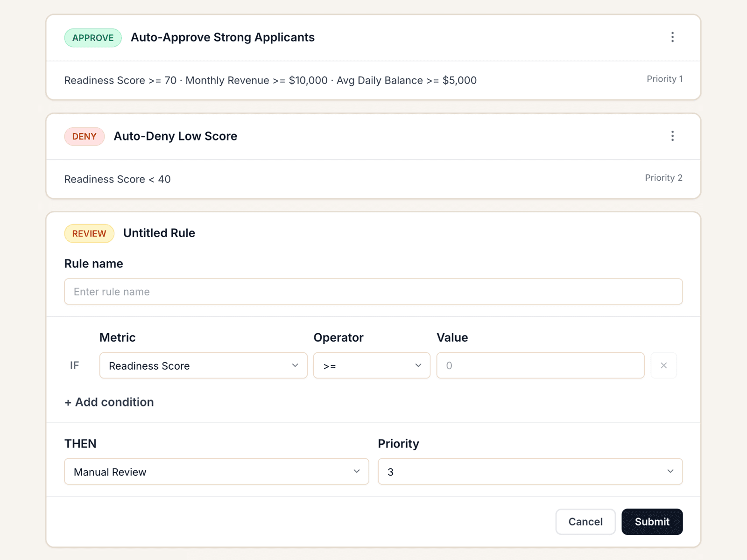Remove the Readiness Score condition row

point(663,365)
